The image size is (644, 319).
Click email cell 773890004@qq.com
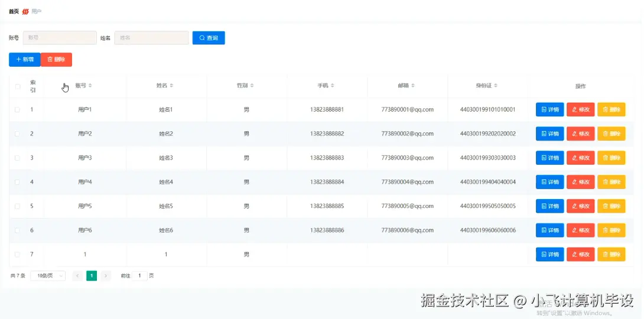click(408, 182)
